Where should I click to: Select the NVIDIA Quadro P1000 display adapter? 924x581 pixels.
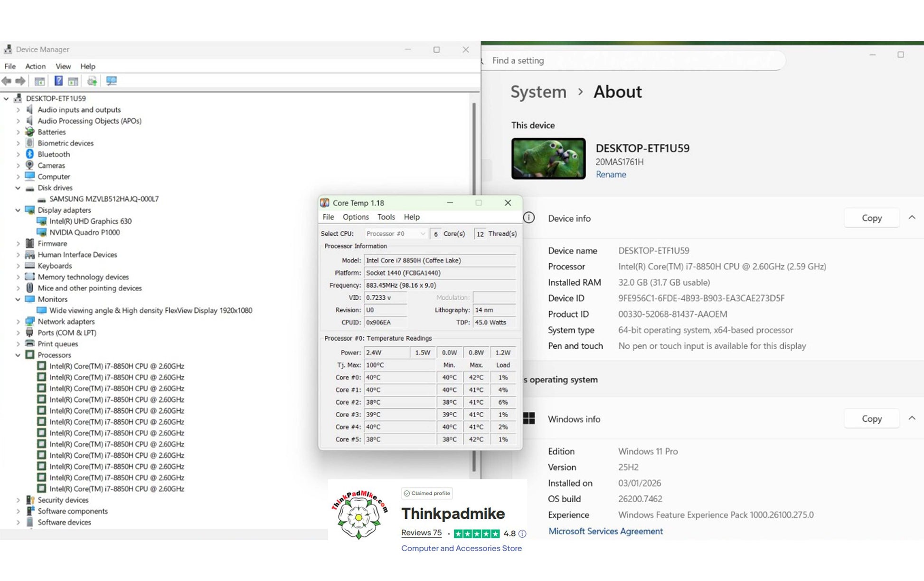pyautogui.click(x=85, y=232)
